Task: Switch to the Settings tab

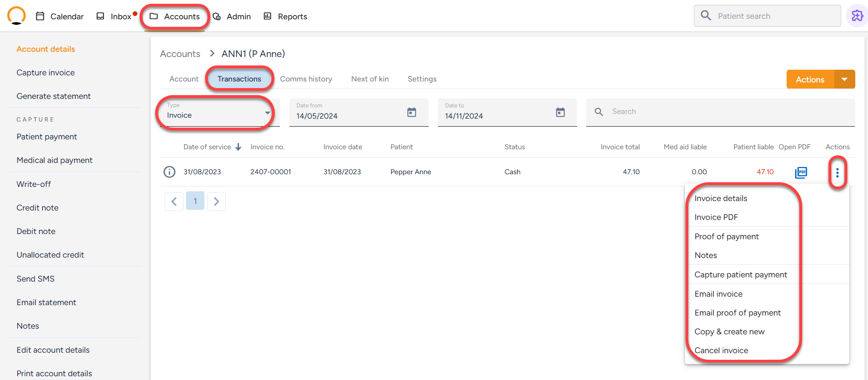Action: click(x=422, y=79)
